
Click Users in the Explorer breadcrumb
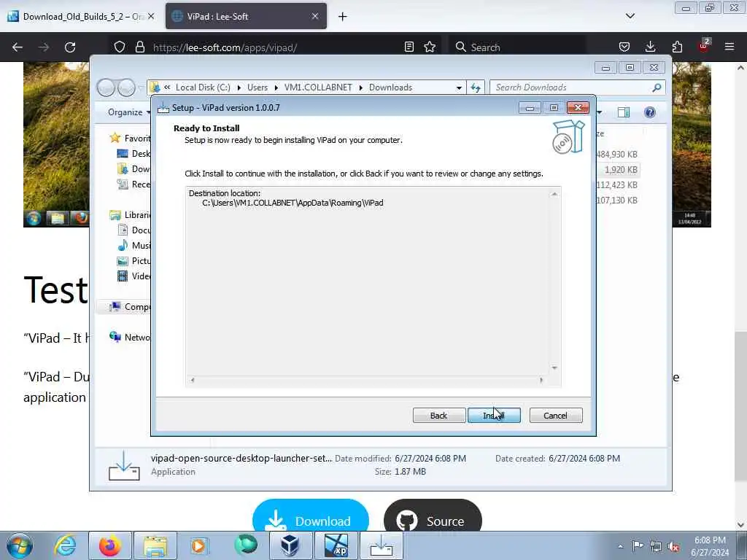(x=258, y=87)
